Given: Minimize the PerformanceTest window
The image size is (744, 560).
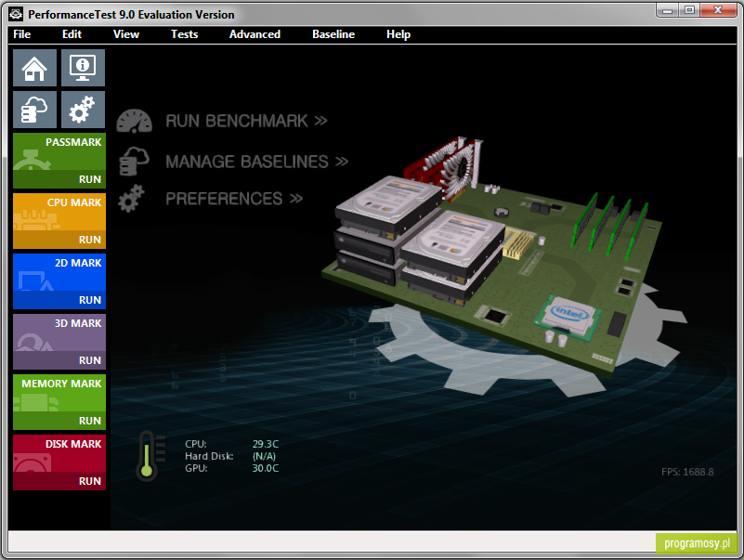Looking at the screenshot, I should (668, 10).
